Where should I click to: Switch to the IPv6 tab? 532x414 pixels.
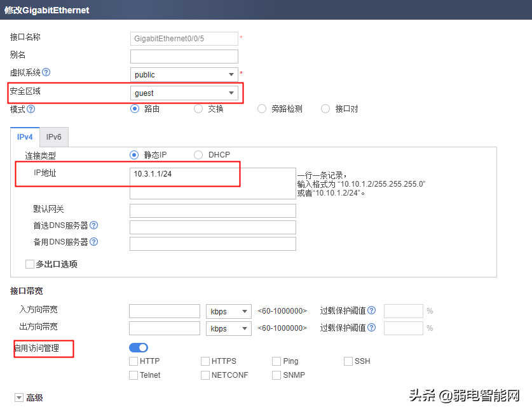(x=53, y=137)
